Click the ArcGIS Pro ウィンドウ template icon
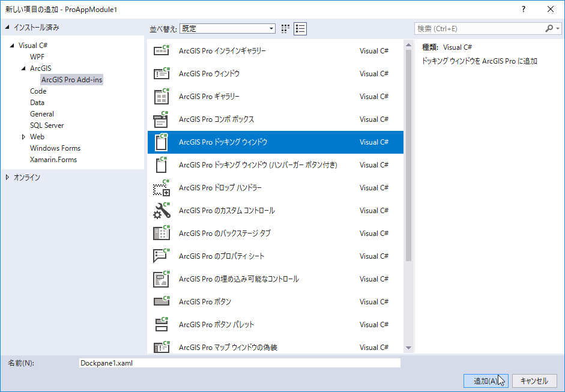 [x=162, y=73]
